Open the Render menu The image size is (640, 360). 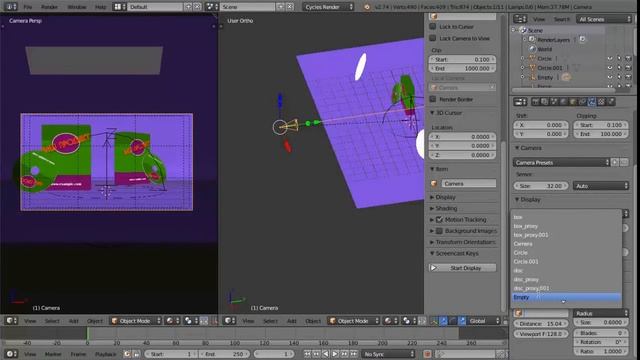pos(49,7)
